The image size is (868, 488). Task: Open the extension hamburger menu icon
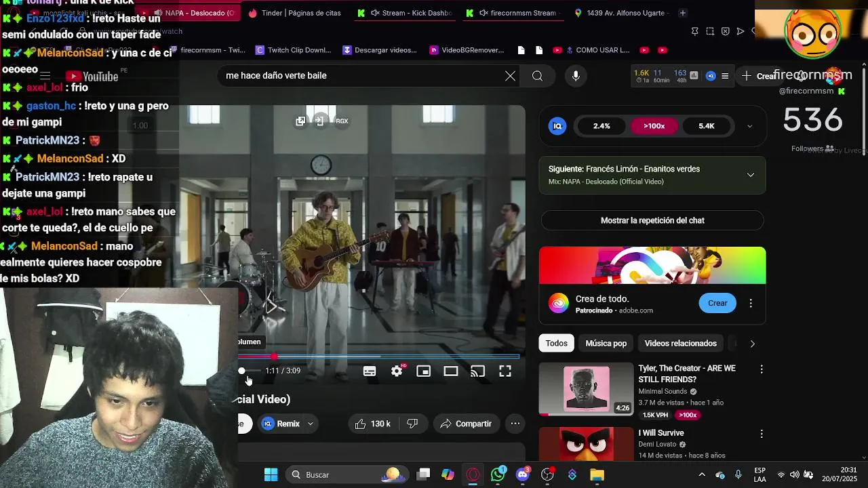coord(725,76)
